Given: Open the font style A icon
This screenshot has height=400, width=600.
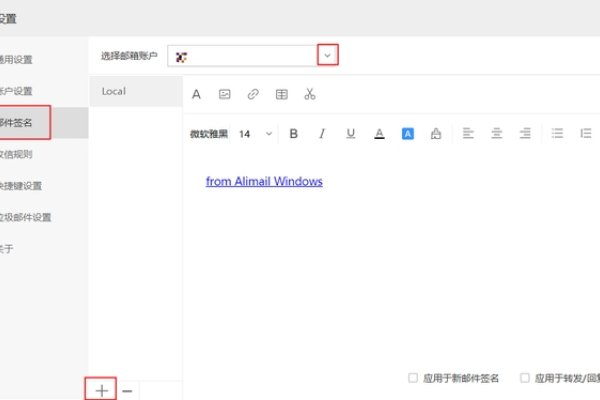Looking at the screenshot, I should click(196, 94).
